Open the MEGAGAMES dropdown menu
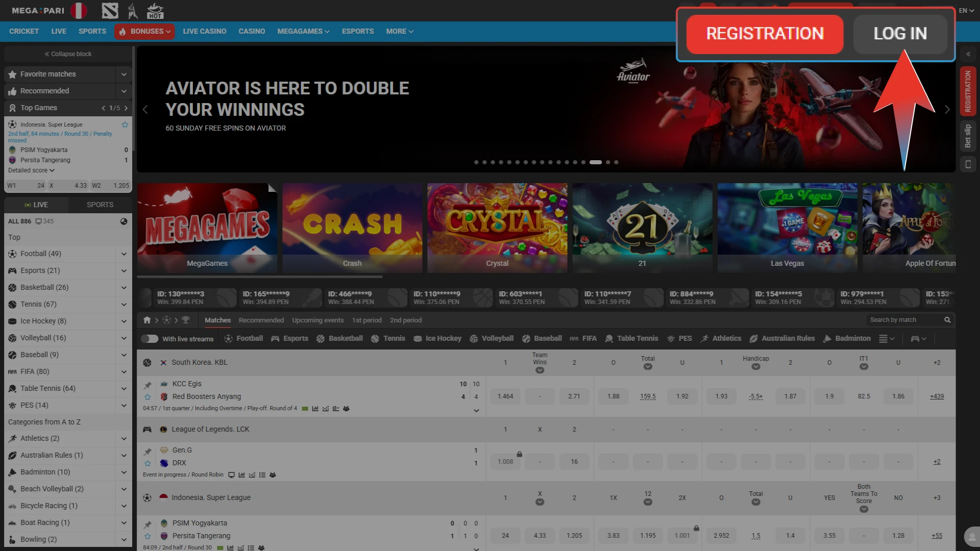The width and height of the screenshot is (980, 551). (x=303, y=32)
